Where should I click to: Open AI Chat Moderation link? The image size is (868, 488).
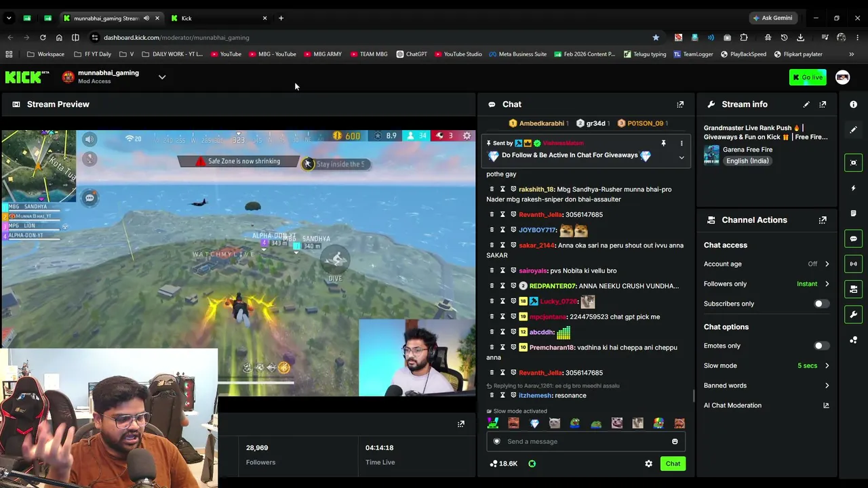(766, 405)
